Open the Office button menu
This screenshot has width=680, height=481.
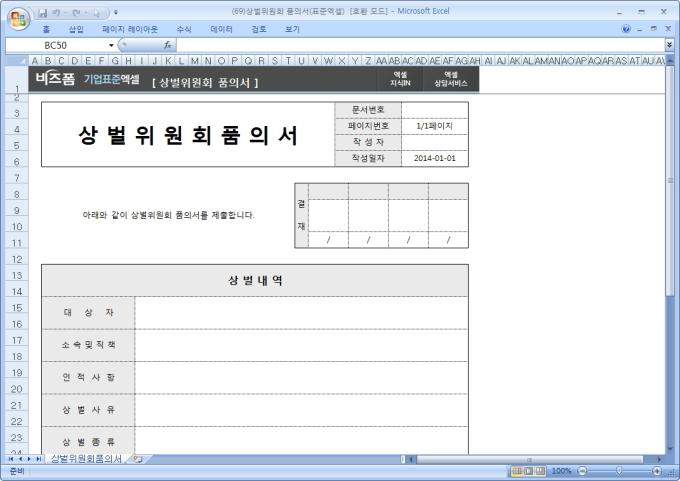[x=18, y=19]
